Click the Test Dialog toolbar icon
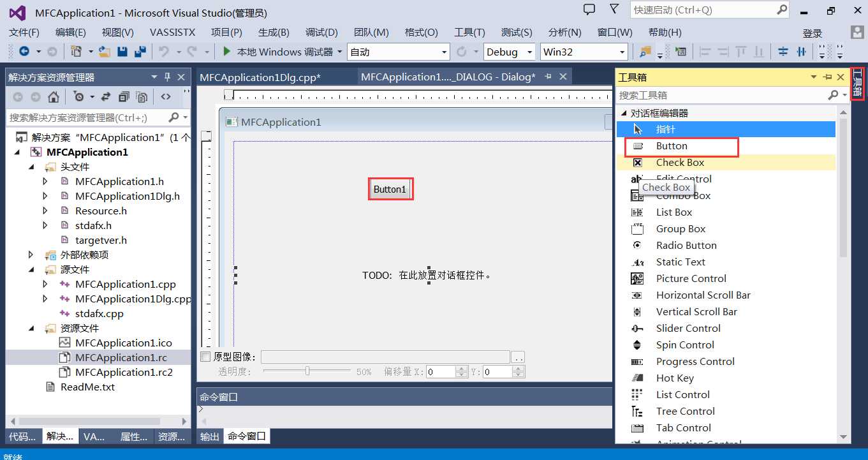 coord(680,52)
